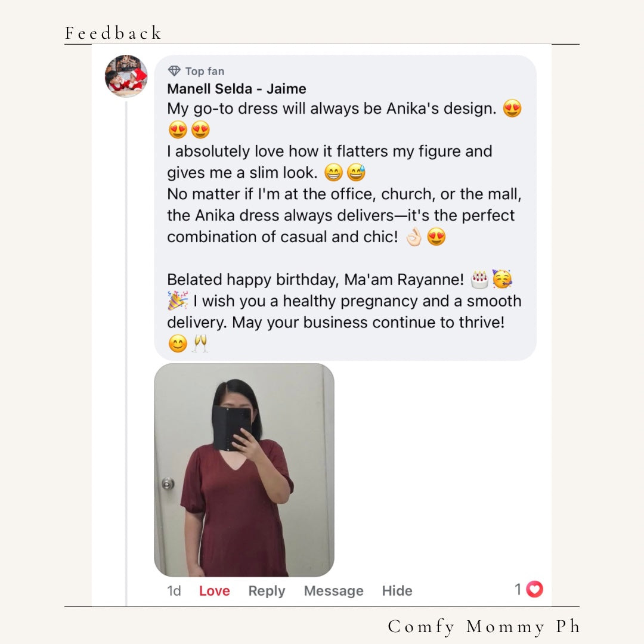Click the red heart reaction icon

534,589
